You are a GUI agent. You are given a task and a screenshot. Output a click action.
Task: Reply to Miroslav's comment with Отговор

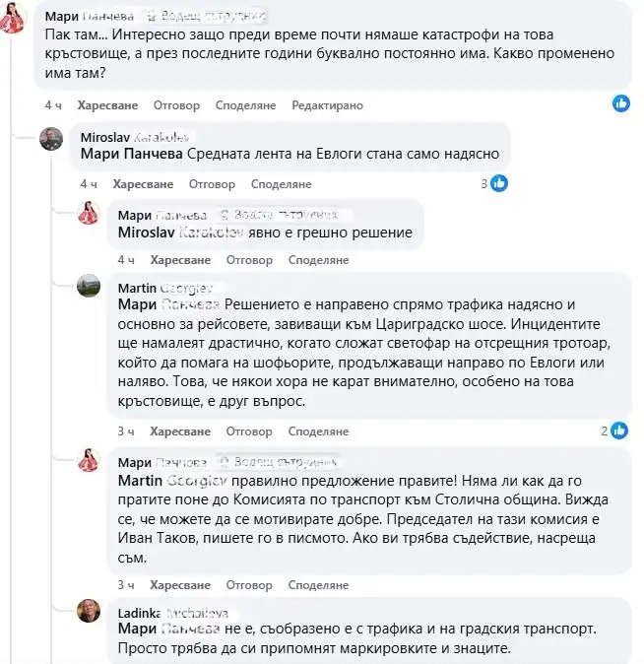pos(212,184)
